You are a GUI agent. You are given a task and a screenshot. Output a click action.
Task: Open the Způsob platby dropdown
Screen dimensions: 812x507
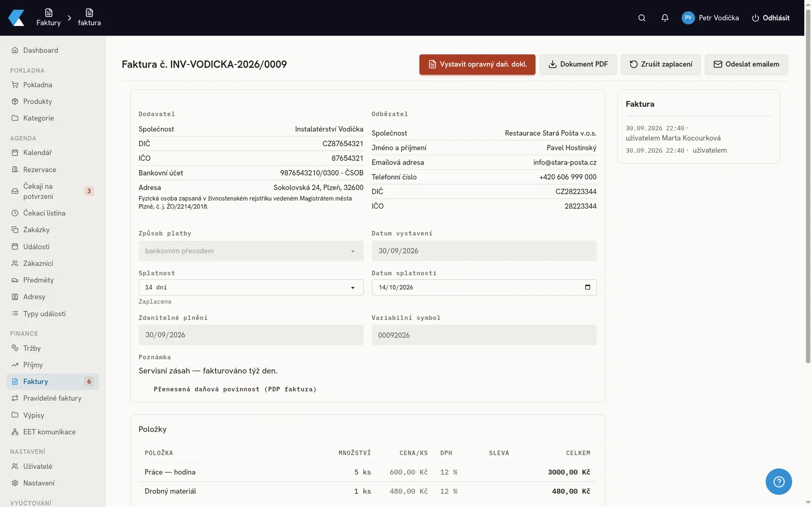coord(251,251)
